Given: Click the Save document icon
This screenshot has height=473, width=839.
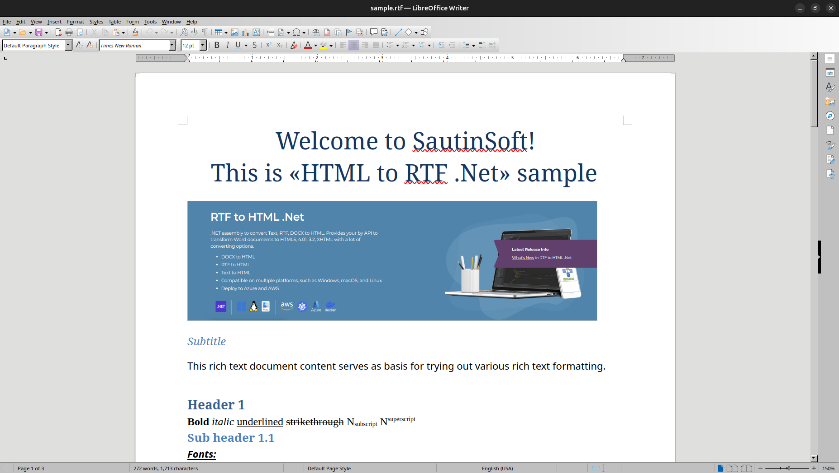Looking at the screenshot, I should [x=38, y=32].
